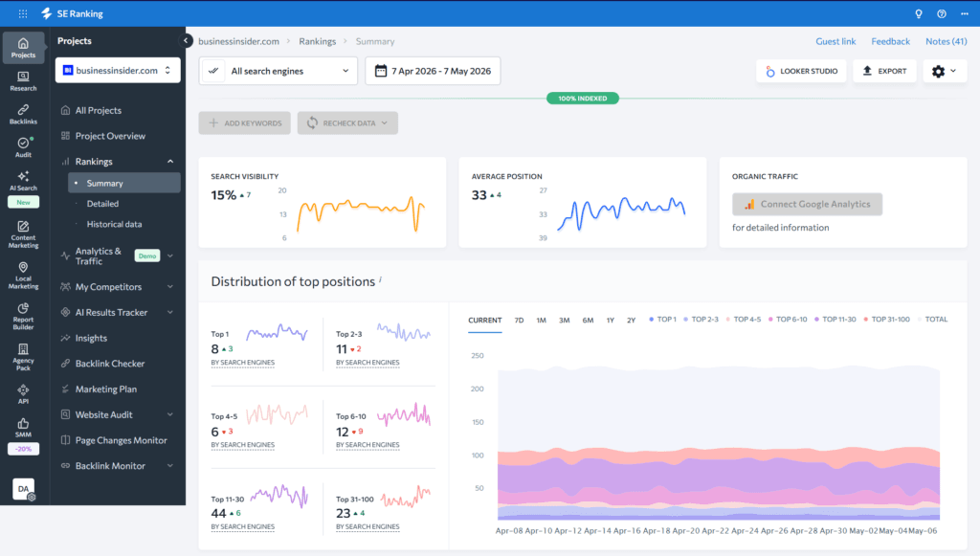Toggle TOTAL series in legend

pyautogui.click(x=932, y=320)
